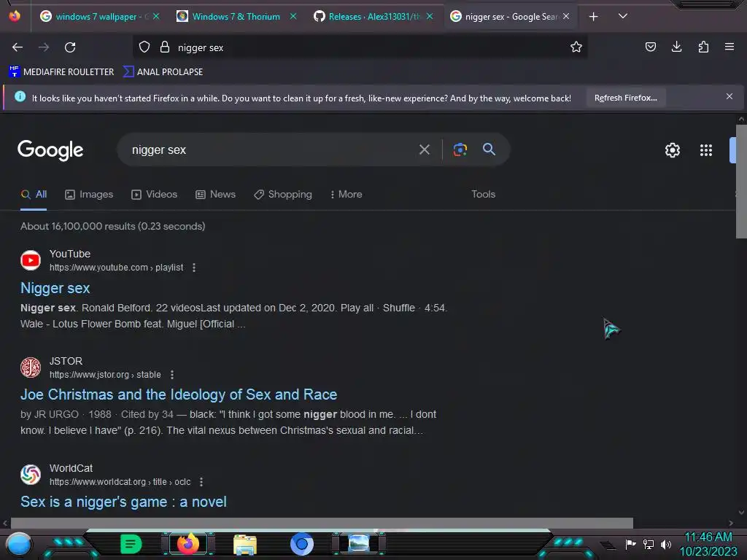Open Action Center flag tray icon
747x560 pixels.
point(630,544)
